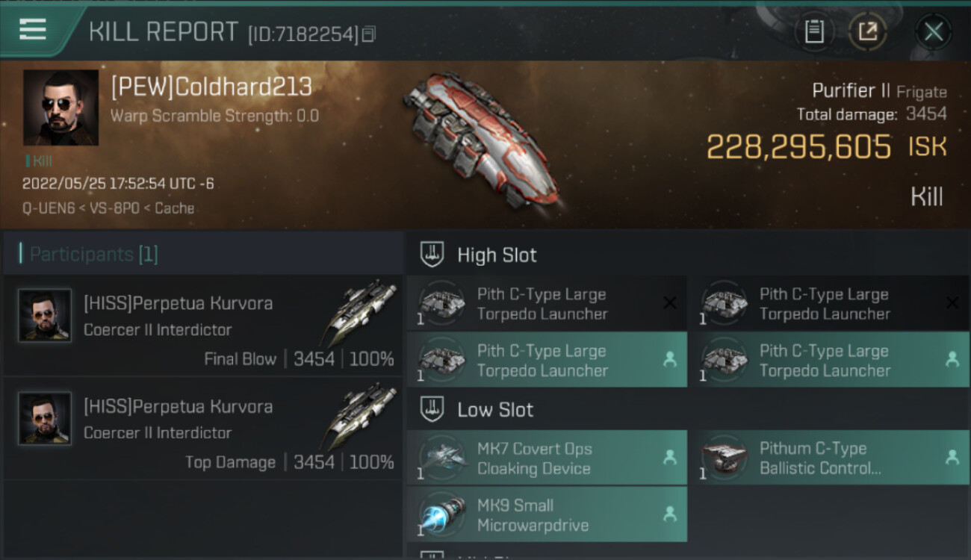The image size is (971, 560).
Task: Click the Coldhard213 pilot name
Action: point(211,87)
